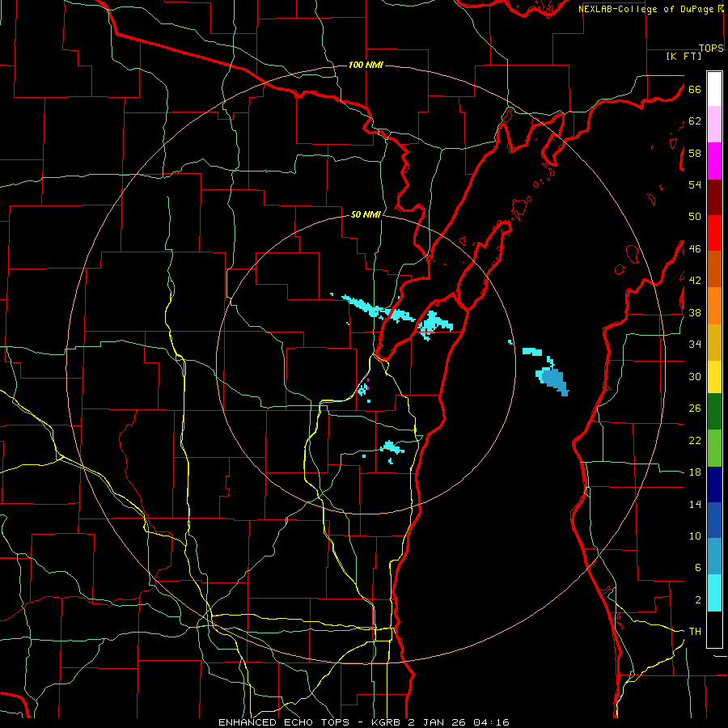
Task: Click the 'TOPS' legend heading
Action: pyautogui.click(x=711, y=48)
